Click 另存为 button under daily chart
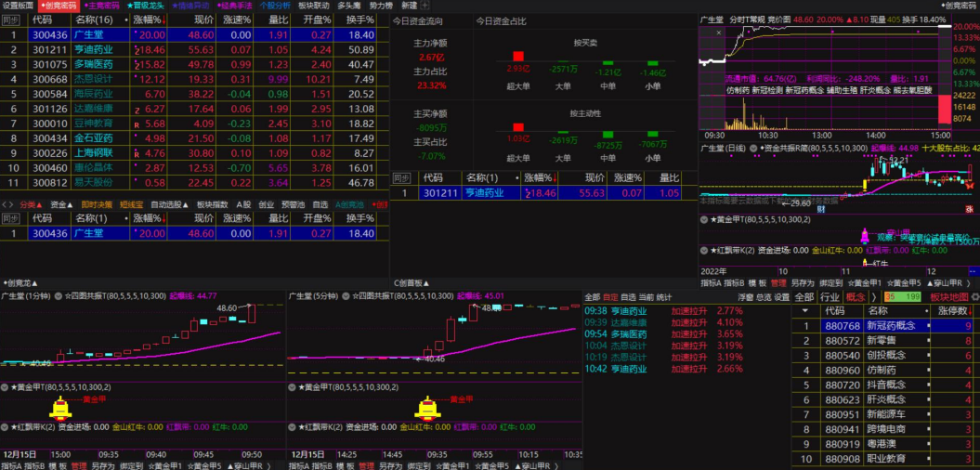This screenshot has width=980, height=470. (802, 283)
